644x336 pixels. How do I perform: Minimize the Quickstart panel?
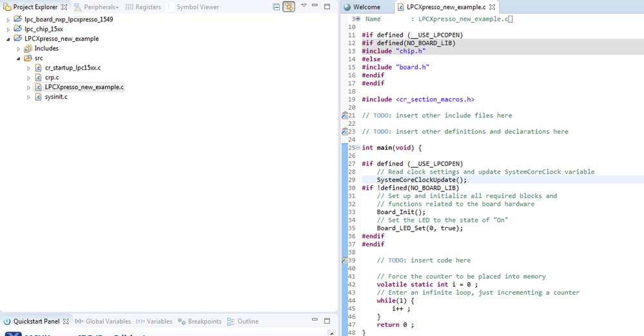pyautogui.click(x=315, y=320)
